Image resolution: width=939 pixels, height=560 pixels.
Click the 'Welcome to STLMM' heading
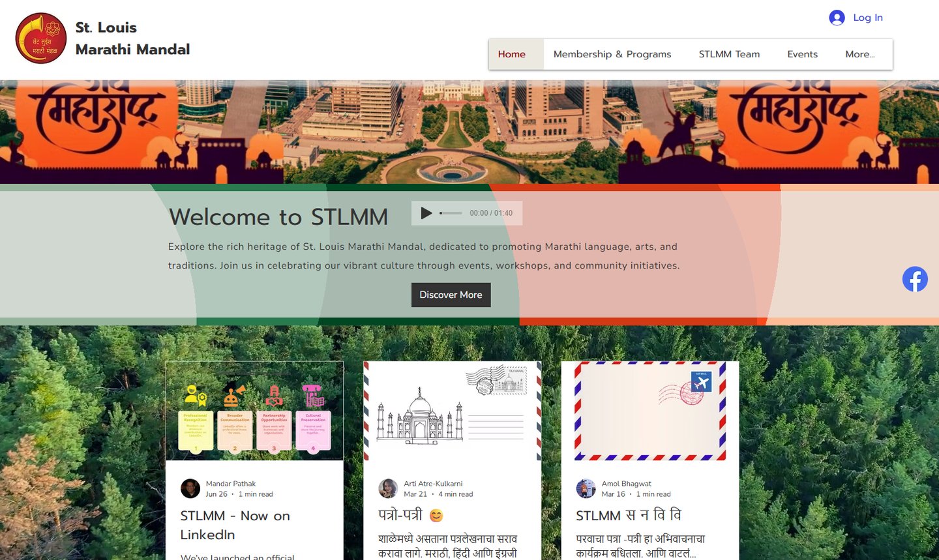pos(278,217)
